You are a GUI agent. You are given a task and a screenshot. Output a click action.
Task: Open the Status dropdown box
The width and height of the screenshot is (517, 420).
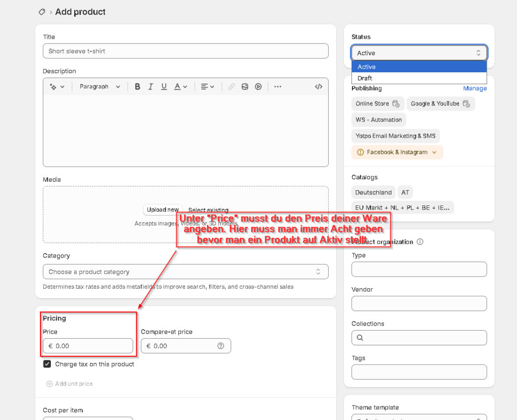[419, 52]
